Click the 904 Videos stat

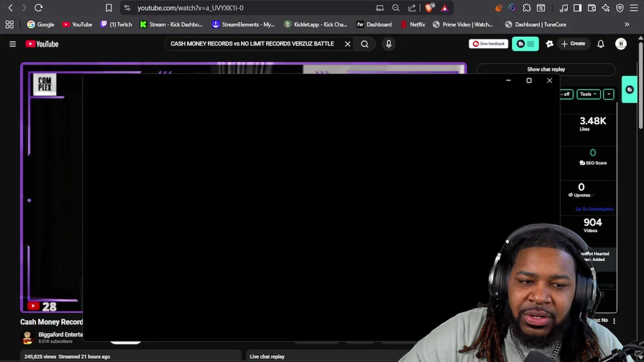click(x=592, y=225)
